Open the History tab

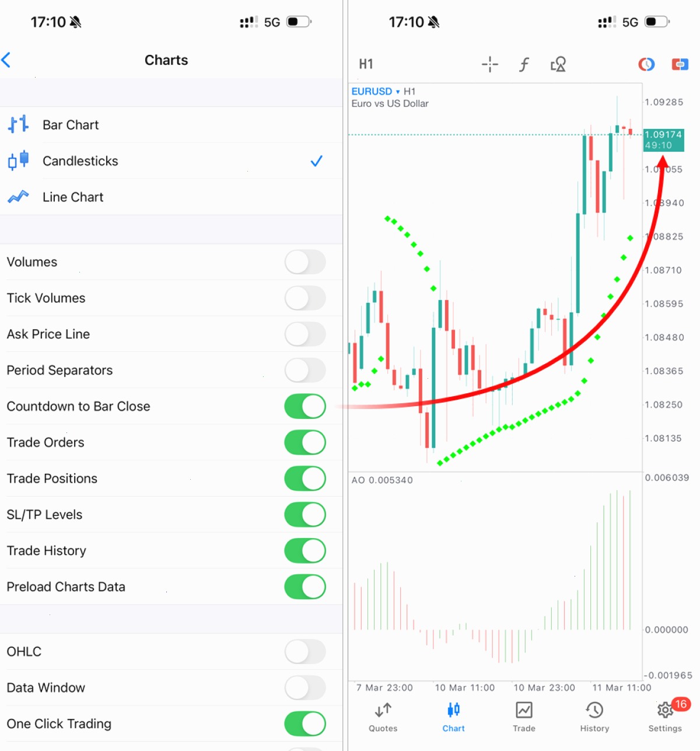(x=594, y=717)
